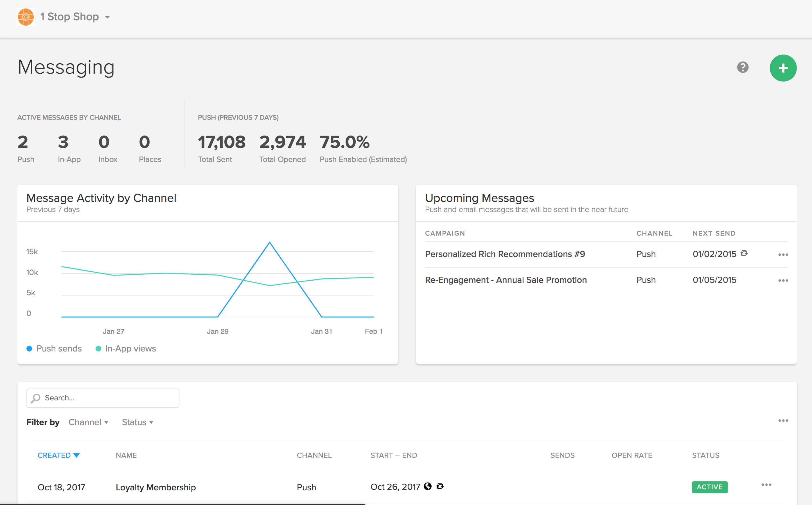Open options menu for Re-Engagement Annual Sale Promotion
Viewport: 812px width, 505px height.
pos(783,280)
